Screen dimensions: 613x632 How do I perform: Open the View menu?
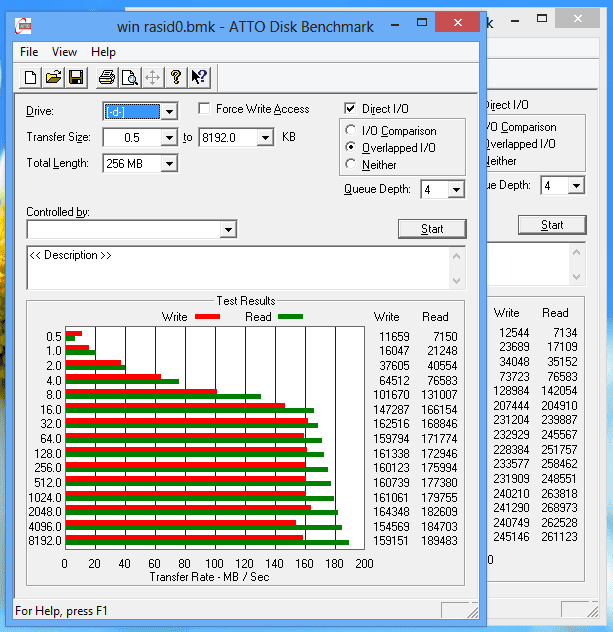coord(64,52)
